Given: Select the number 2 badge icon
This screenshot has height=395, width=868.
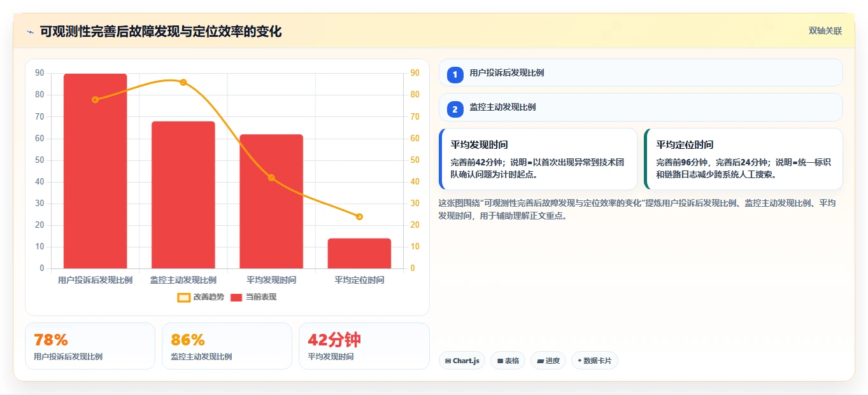Looking at the screenshot, I should (x=455, y=109).
